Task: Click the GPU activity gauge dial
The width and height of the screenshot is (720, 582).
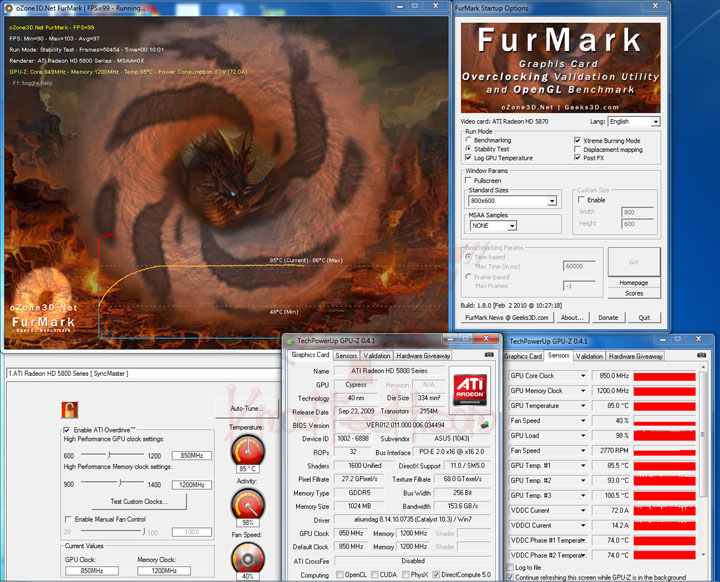Action: [248, 504]
